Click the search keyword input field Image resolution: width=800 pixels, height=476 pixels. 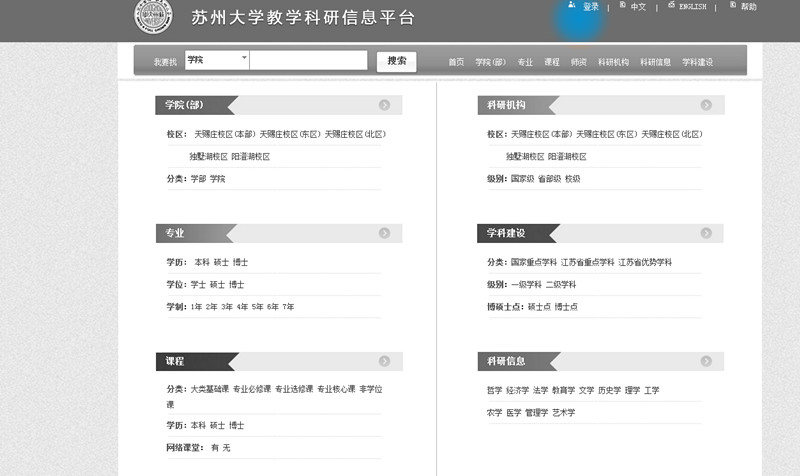308,60
